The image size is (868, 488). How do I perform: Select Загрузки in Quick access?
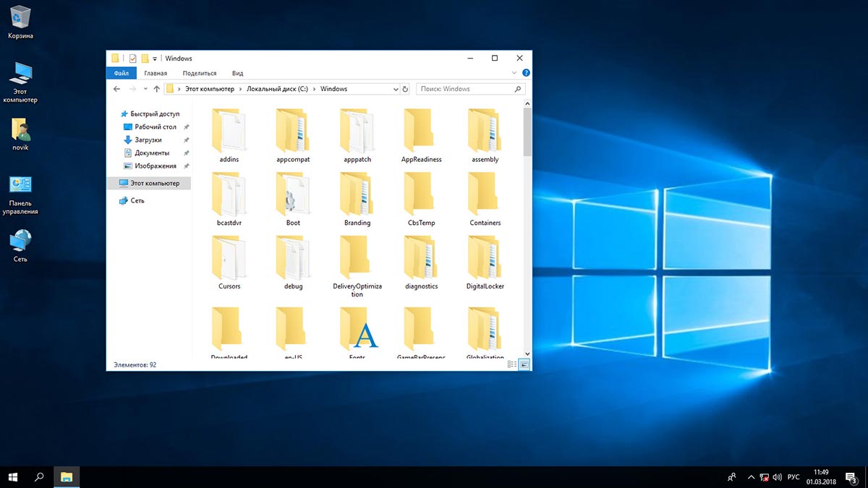(148, 140)
